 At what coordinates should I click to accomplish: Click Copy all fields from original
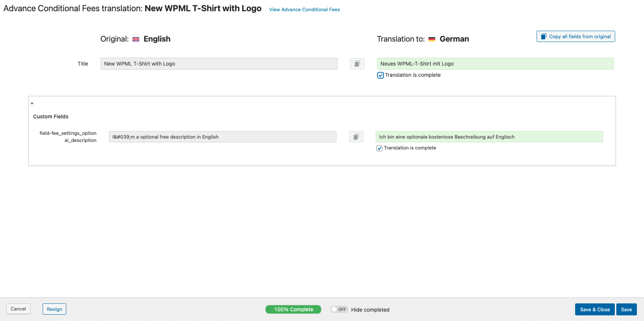[x=576, y=36]
